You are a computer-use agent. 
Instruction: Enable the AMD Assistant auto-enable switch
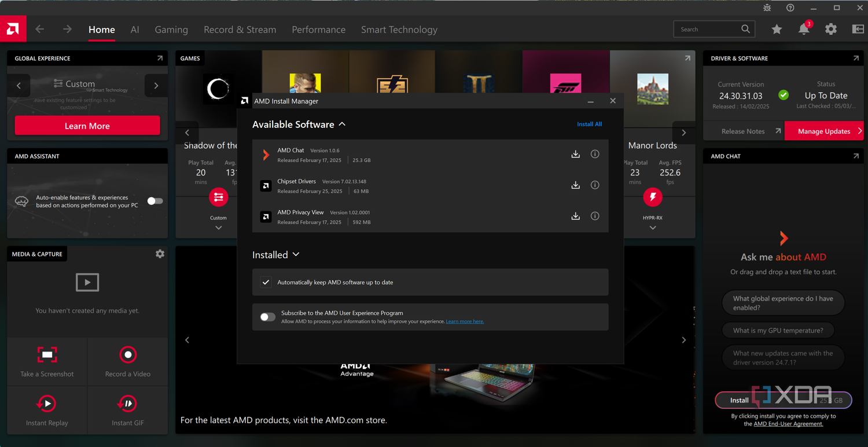click(x=155, y=201)
